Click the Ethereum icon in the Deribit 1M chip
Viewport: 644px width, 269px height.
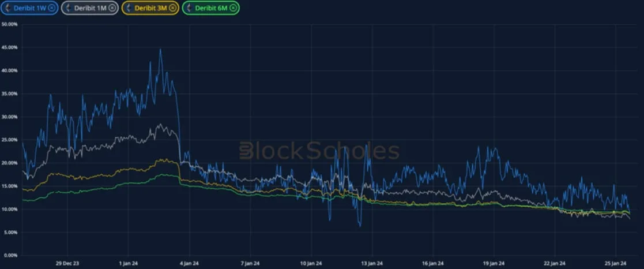coord(68,8)
